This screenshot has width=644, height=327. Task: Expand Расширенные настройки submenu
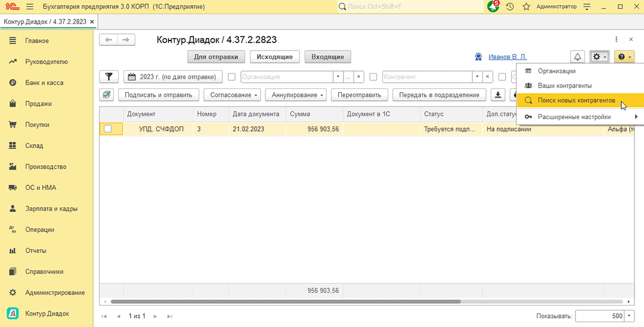580,117
